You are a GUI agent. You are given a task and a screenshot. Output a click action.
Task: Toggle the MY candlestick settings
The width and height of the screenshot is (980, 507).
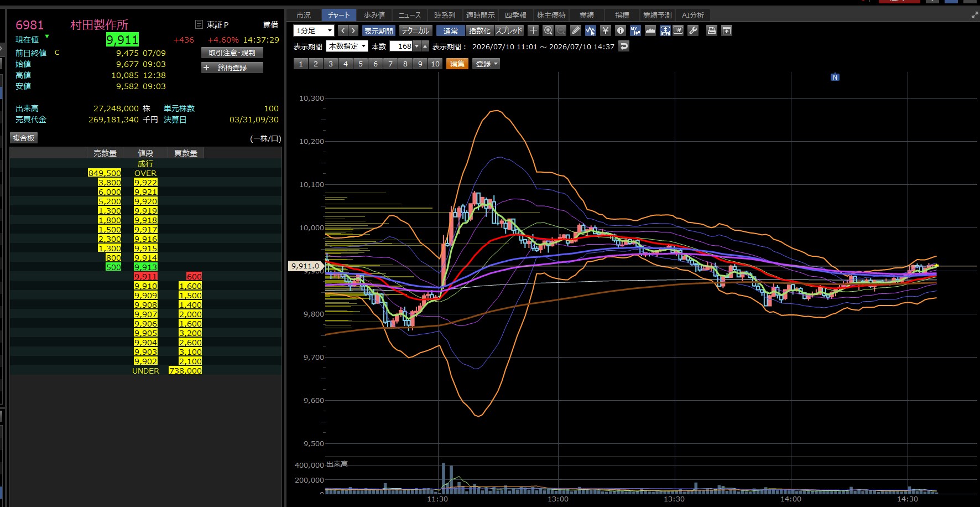635,30
